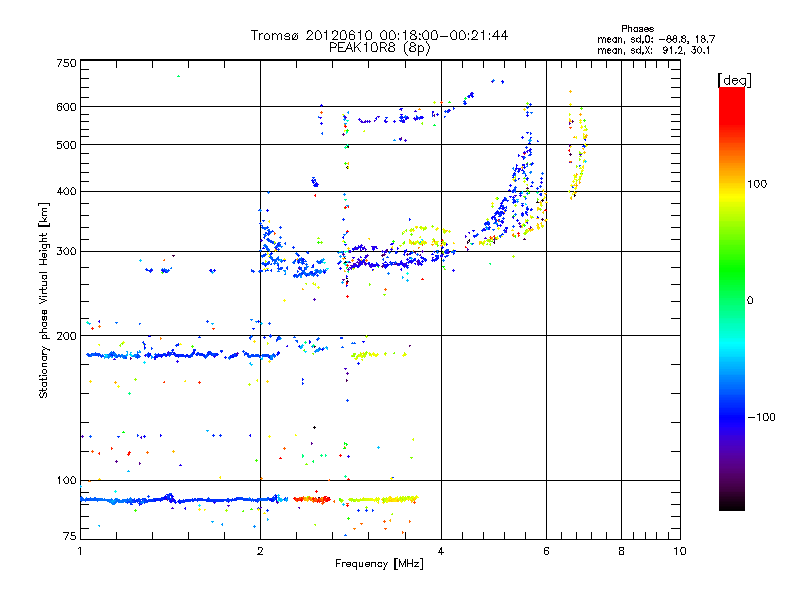Click the y-axis tick label '500'
The image size is (800, 600).
point(66,145)
